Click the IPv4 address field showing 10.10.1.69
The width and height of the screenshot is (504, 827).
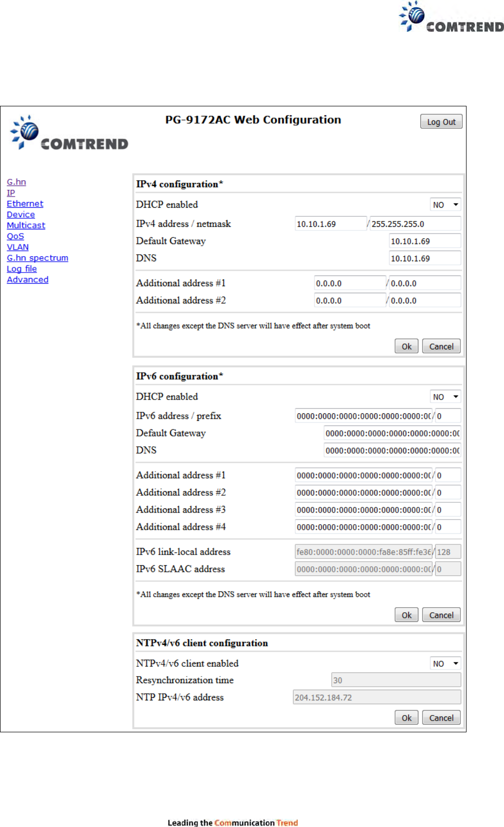[331, 224]
